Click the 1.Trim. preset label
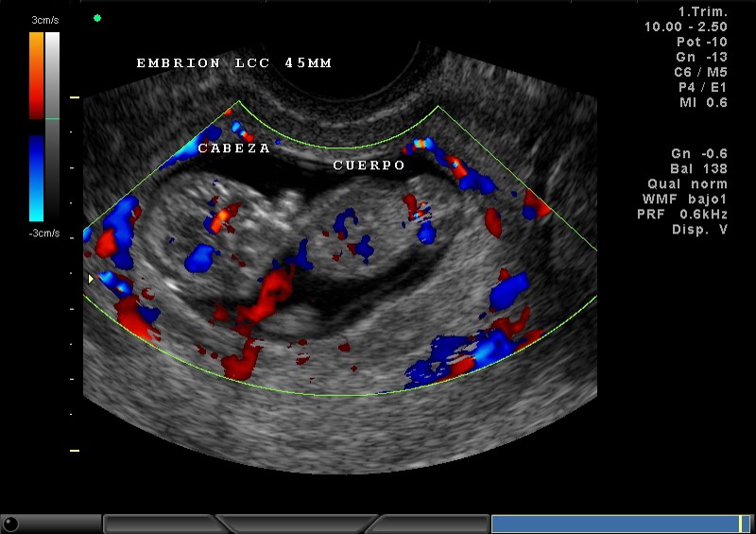Screen dimensions: 756x534 tap(703, 11)
